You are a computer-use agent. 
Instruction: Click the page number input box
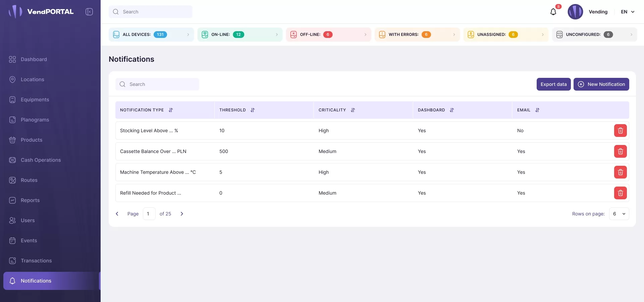149,214
